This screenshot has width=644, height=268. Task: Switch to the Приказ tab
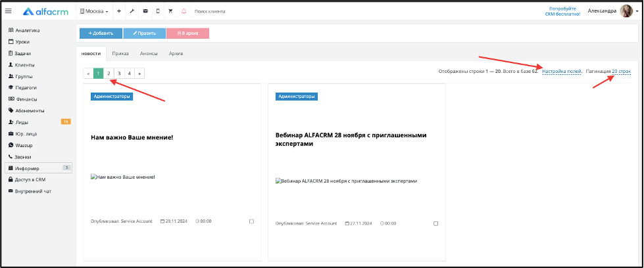[x=120, y=54]
